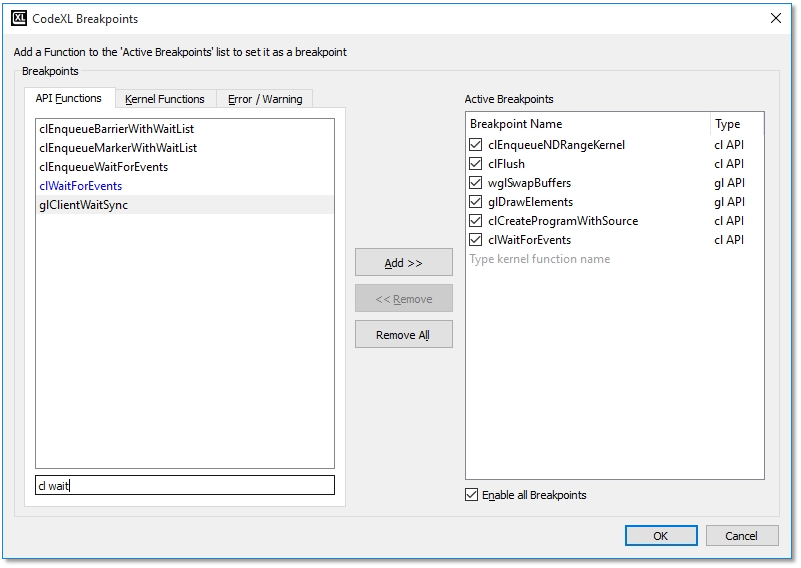Select the clEnqueueNDRangeKernel breakpoint name

coord(556,145)
